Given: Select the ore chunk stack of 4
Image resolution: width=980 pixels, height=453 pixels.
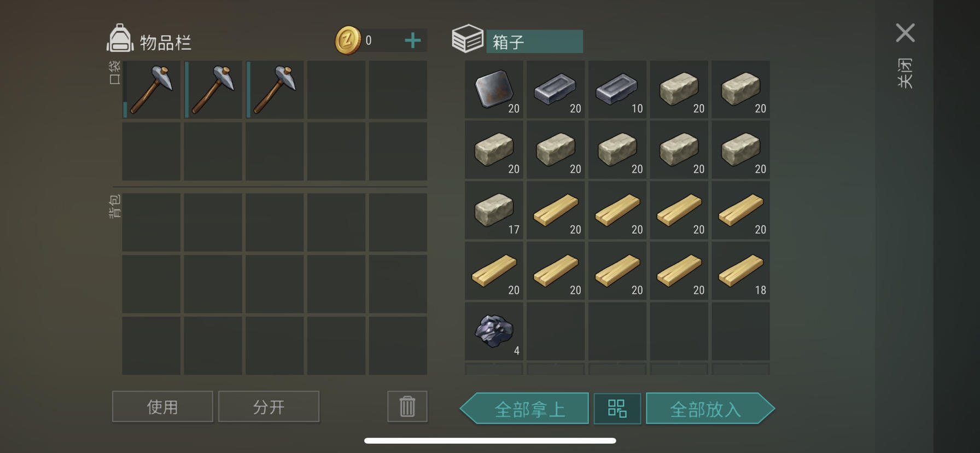Looking at the screenshot, I should (494, 332).
